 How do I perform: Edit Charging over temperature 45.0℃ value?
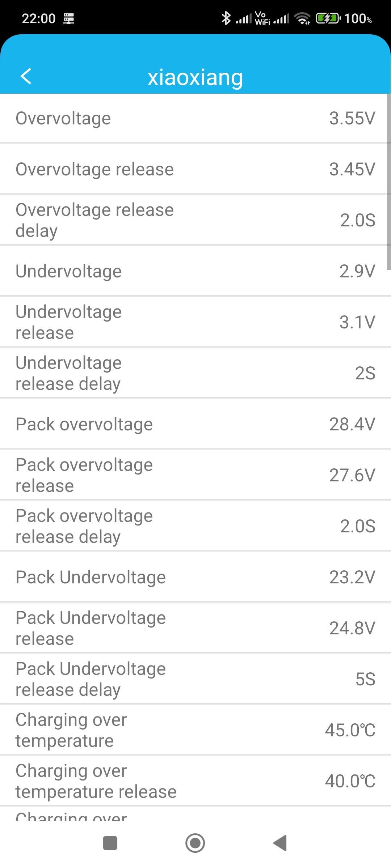pos(195,730)
